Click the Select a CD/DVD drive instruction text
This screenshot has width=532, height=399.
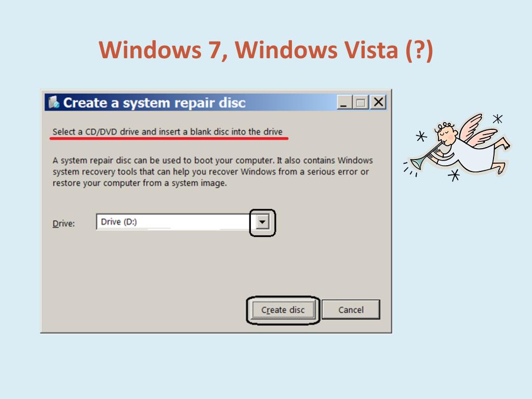coord(168,131)
